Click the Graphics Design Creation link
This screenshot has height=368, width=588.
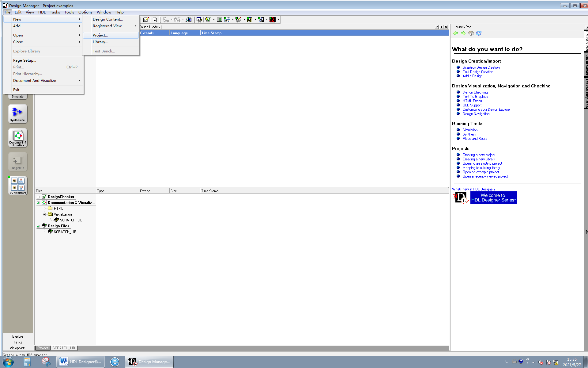(481, 67)
